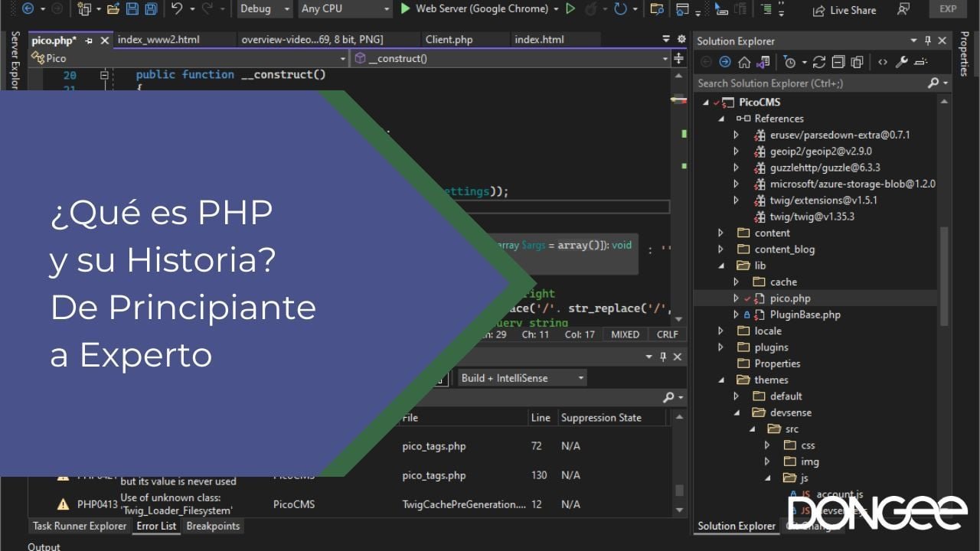The image size is (980, 551).
Task: Toggle the Preview Selected Items icon
Action: 921,62
